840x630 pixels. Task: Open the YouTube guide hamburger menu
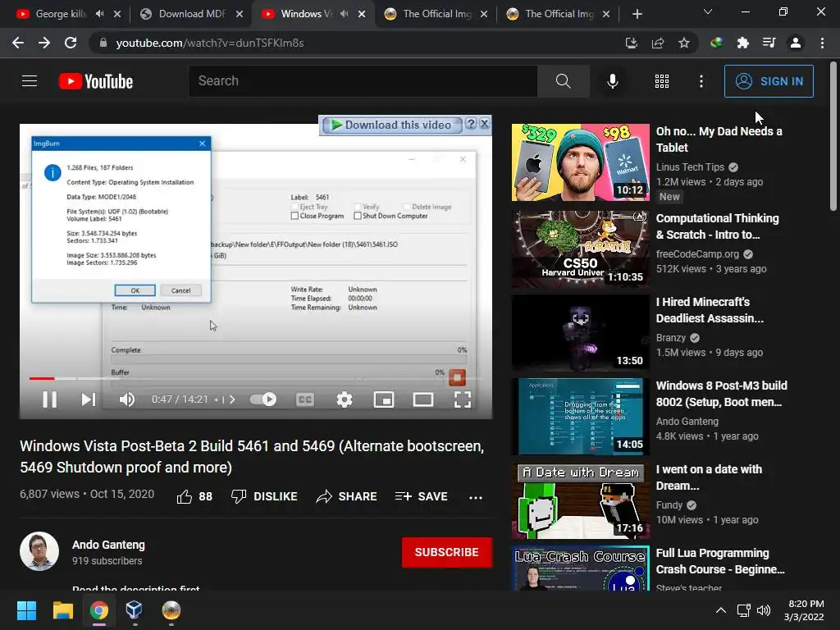click(30, 81)
